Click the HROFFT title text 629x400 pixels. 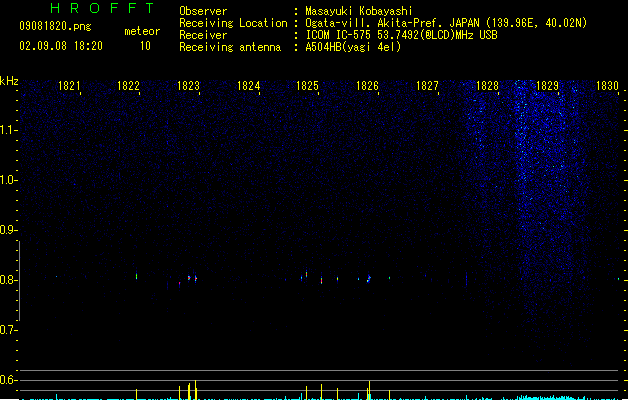(102, 8)
